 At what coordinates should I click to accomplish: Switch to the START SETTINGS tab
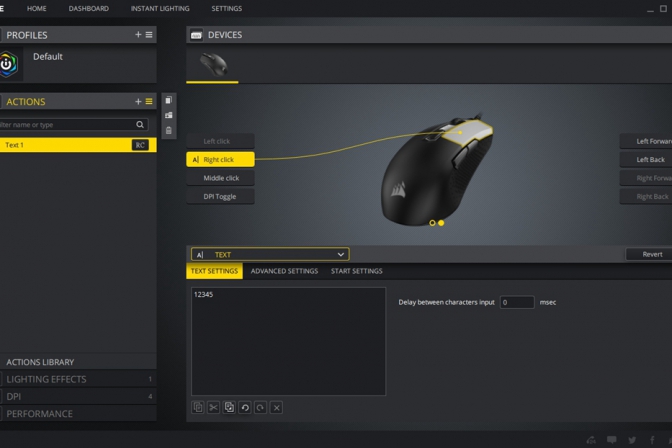pos(357,271)
